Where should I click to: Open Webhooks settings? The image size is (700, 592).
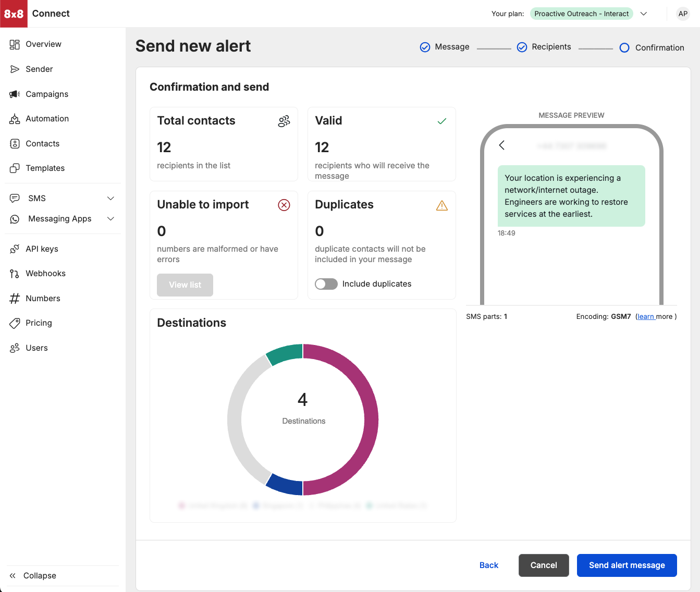(x=45, y=274)
